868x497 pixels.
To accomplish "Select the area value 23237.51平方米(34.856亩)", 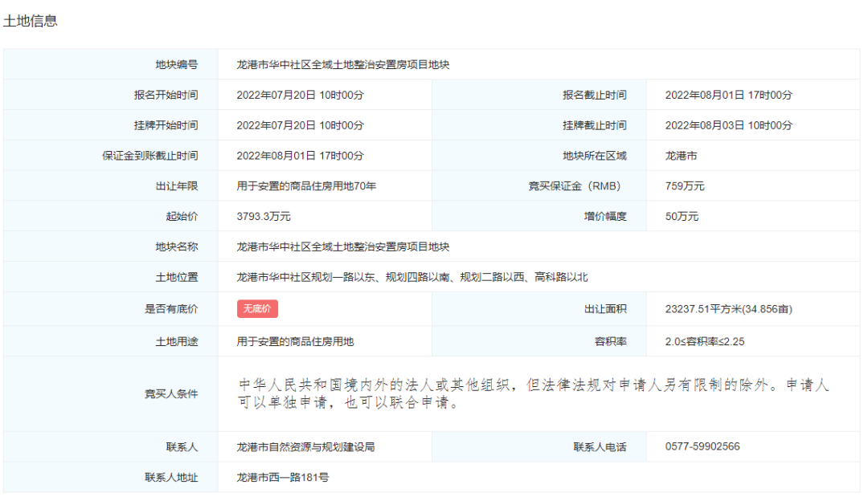I will [728, 309].
